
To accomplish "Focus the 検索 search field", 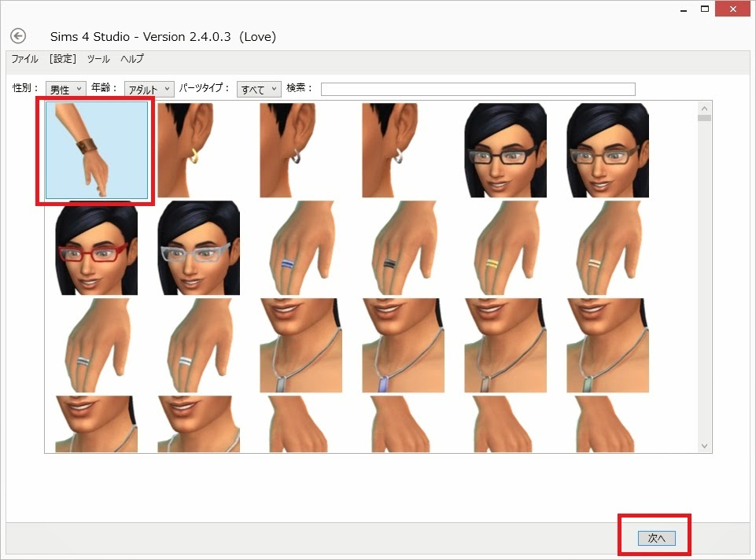I will (x=478, y=89).
